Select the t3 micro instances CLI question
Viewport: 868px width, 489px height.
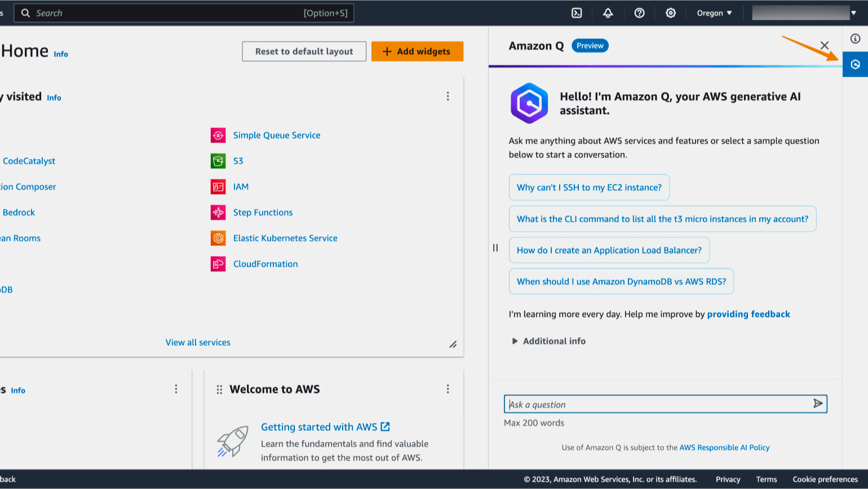(662, 219)
